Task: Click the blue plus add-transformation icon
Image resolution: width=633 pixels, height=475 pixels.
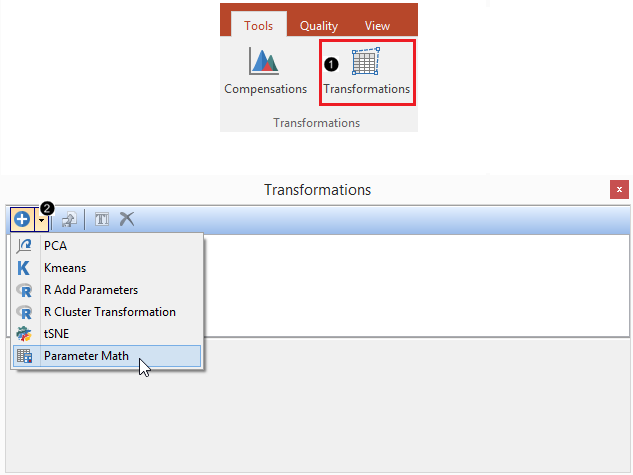Action: (22, 219)
